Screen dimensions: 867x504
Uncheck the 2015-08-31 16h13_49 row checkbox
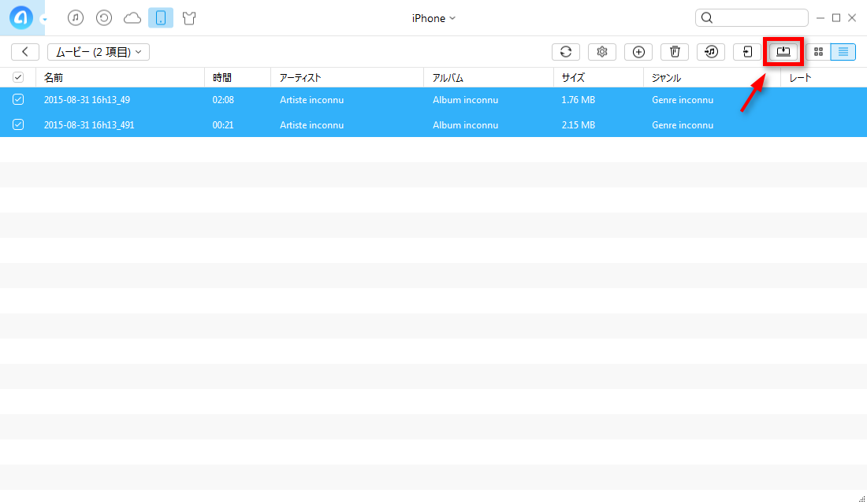pyautogui.click(x=18, y=99)
